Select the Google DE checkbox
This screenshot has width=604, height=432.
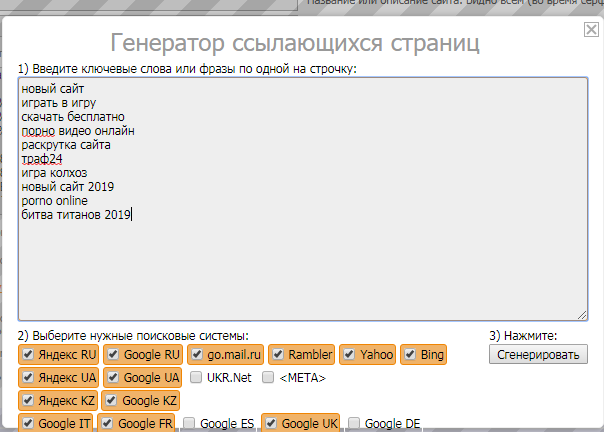pos(354,424)
